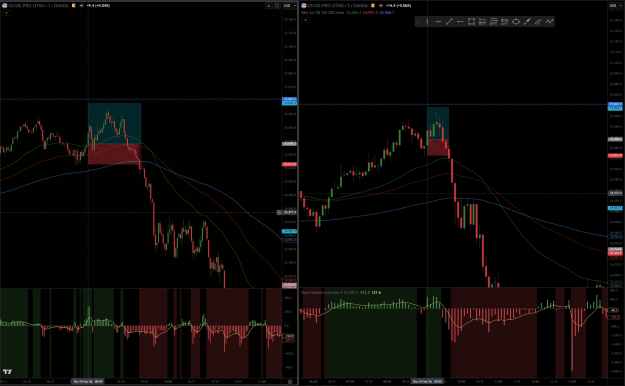
Task: Click the highlighter tool left of zigzag icon
Action: tap(538, 22)
